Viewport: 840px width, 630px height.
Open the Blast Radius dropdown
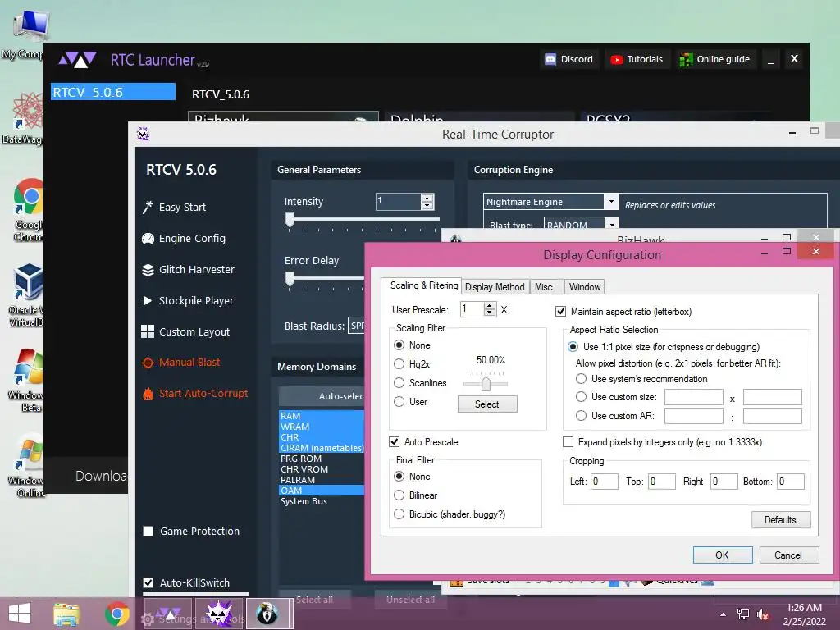[x=357, y=326]
